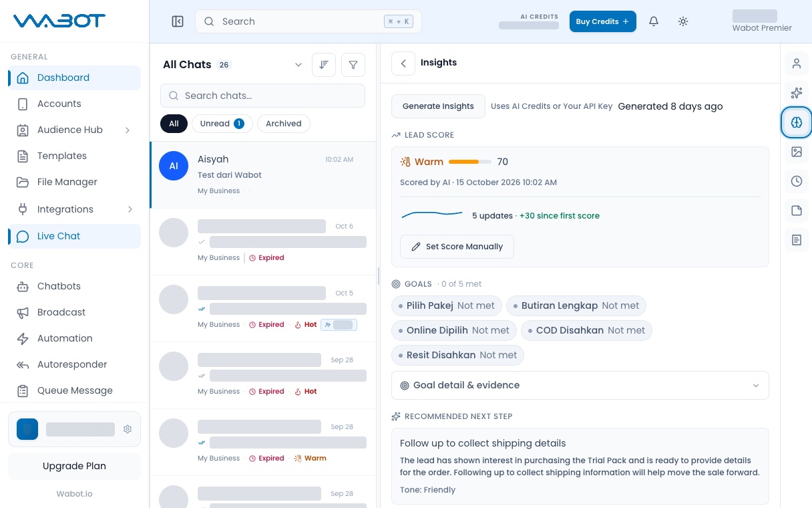
Task: Open the Oct 6 expired chat
Action: [263, 241]
